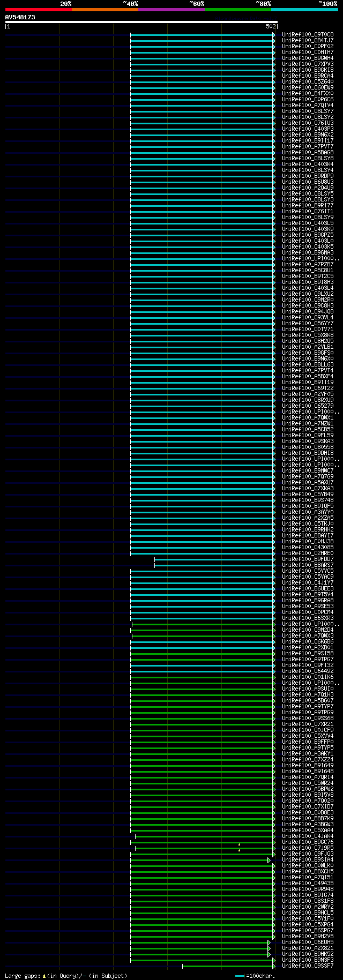Click the text UniRef100_Q0D8E3
The width and height of the screenshot is (343, 980).
(308, 813)
